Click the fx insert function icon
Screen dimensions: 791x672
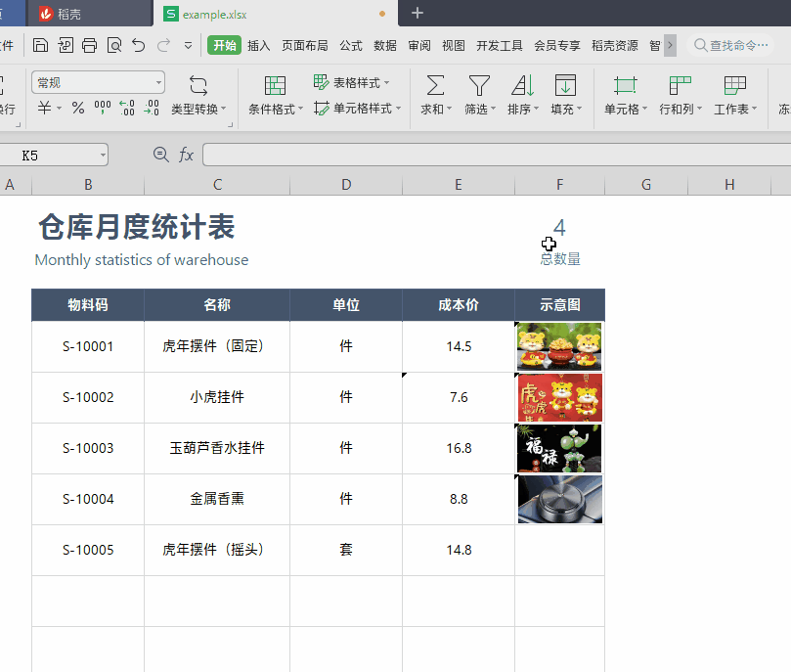point(186,155)
